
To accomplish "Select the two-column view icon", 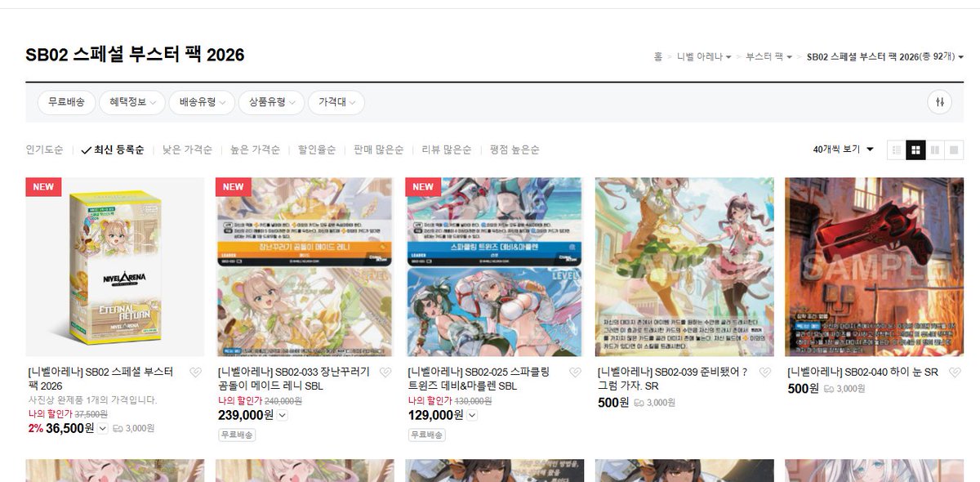I will 935,150.
